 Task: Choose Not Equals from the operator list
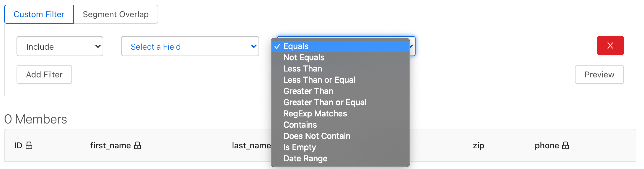pos(304,58)
